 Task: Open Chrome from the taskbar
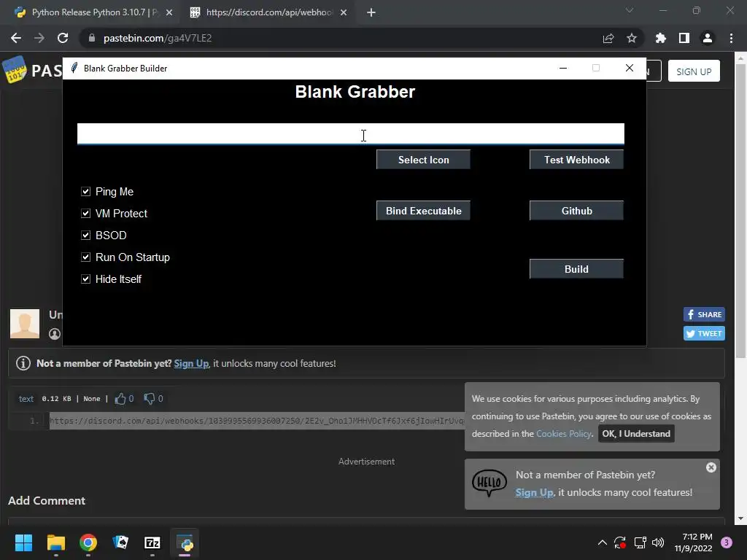(88, 542)
